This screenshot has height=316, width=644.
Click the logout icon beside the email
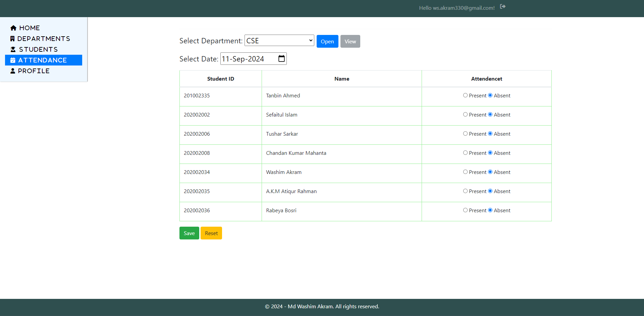pyautogui.click(x=502, y=6)
